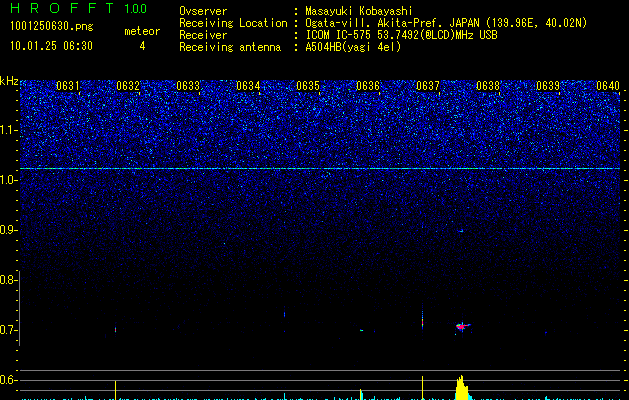
Task: Click the Ogata-vill. Akita-Pref. JAPAN location text
Action: (x=446, y=23)
